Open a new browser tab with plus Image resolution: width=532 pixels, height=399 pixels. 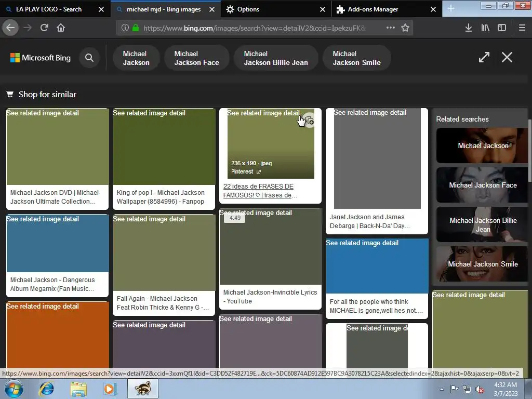[451, 8]
